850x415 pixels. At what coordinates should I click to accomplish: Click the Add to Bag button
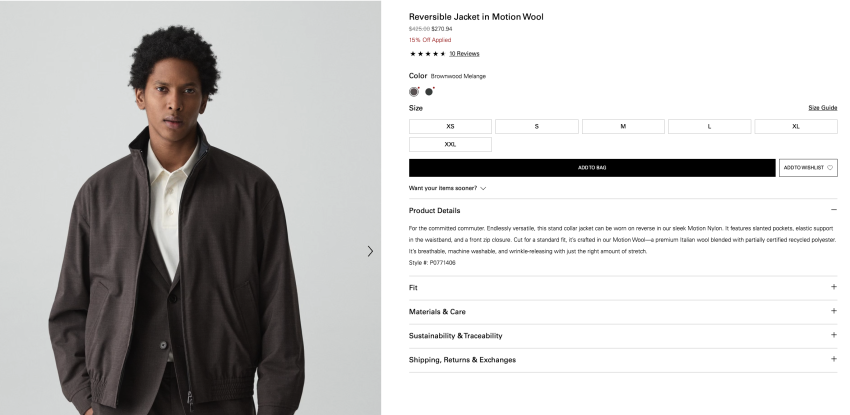(x=592, y=168)
